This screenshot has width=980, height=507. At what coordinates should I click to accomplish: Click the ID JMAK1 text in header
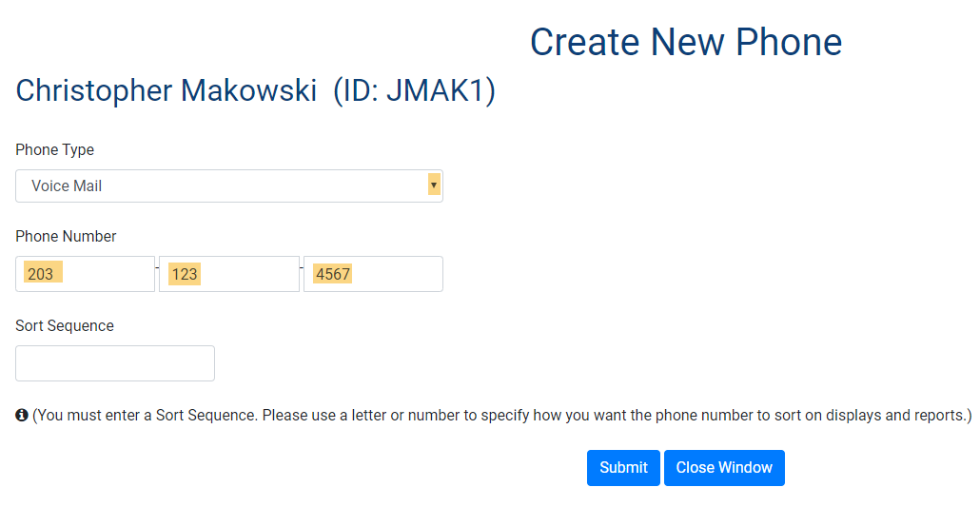(414, 91)
